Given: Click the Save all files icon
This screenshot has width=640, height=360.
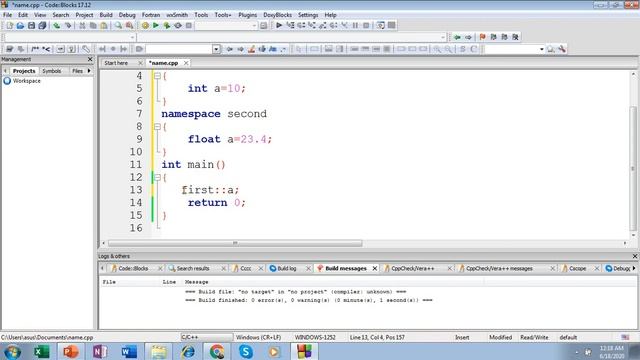Looking at the screenshot, I should tap(42, 26).
